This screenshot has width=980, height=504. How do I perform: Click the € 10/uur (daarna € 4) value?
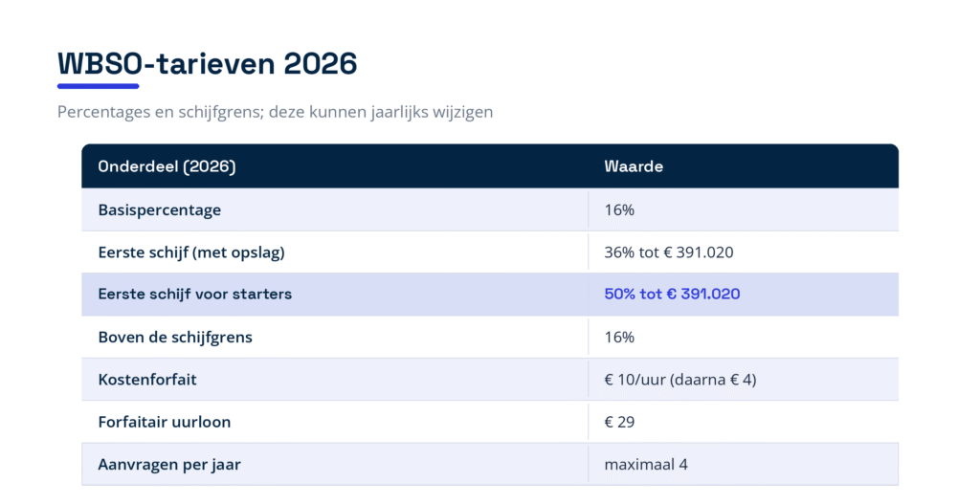pos(680,380)
